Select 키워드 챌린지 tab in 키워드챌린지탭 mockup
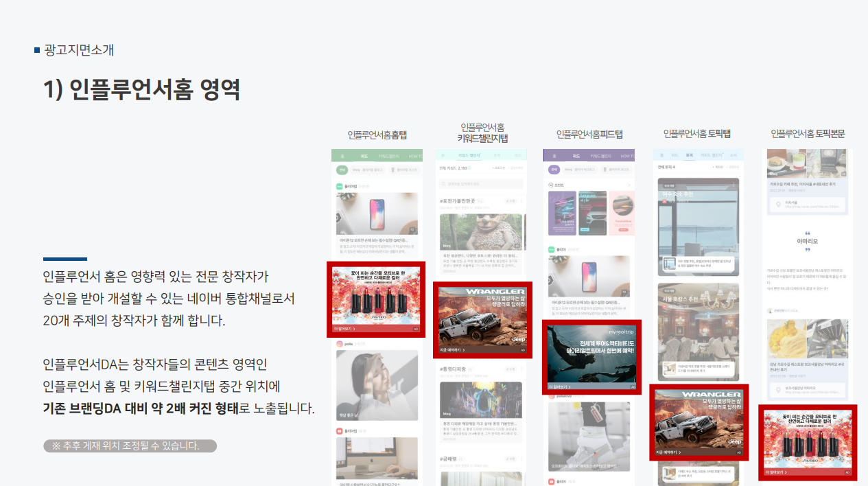 click(x=468, y=156)
